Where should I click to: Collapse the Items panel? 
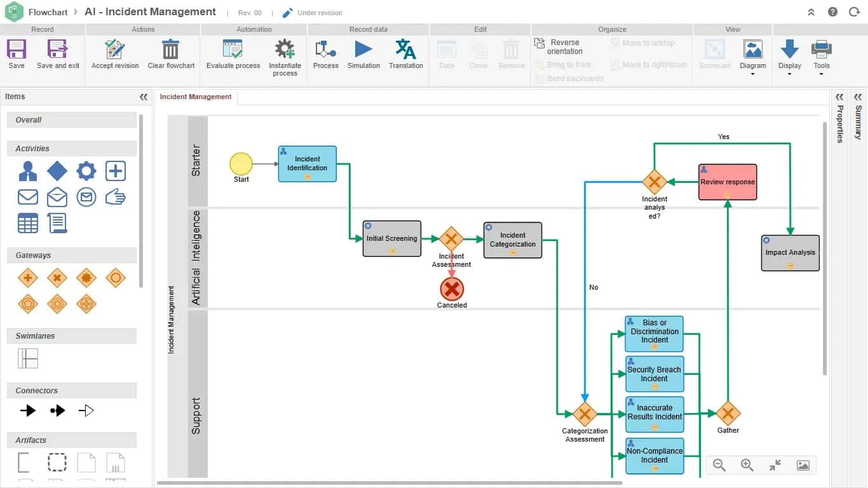(x=144, y=97)
